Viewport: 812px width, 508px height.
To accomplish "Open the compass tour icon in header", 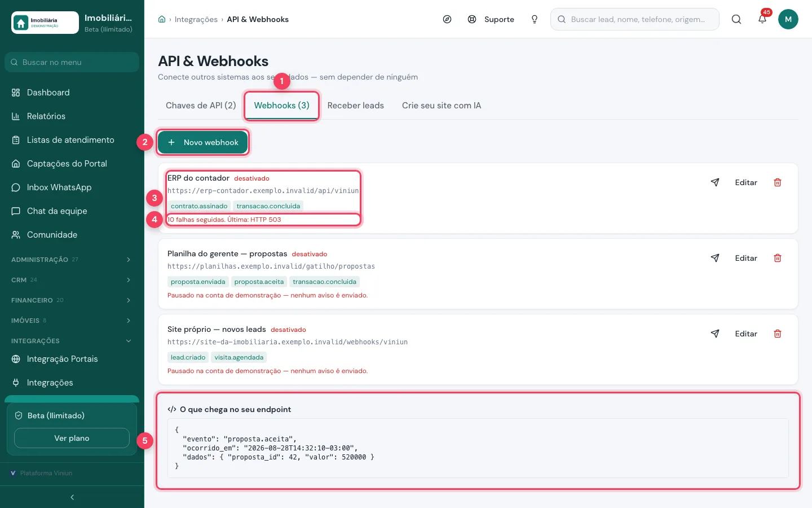I will pyautogui.click(x=447, y=19).
